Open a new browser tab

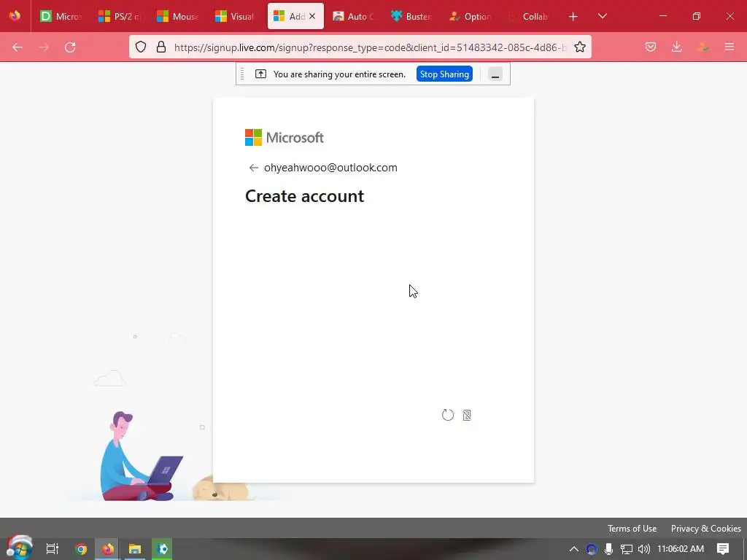[573, 16]
